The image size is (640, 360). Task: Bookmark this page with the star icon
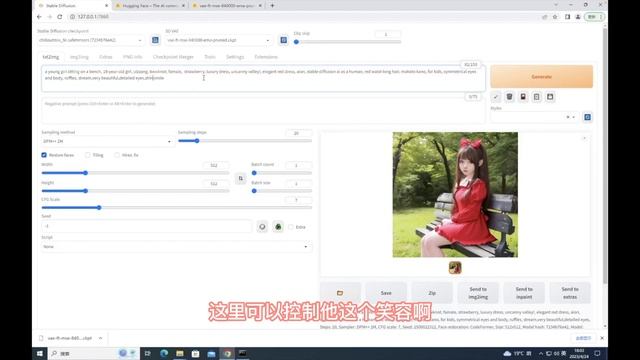pyautogui.click(x=555, y=17)
